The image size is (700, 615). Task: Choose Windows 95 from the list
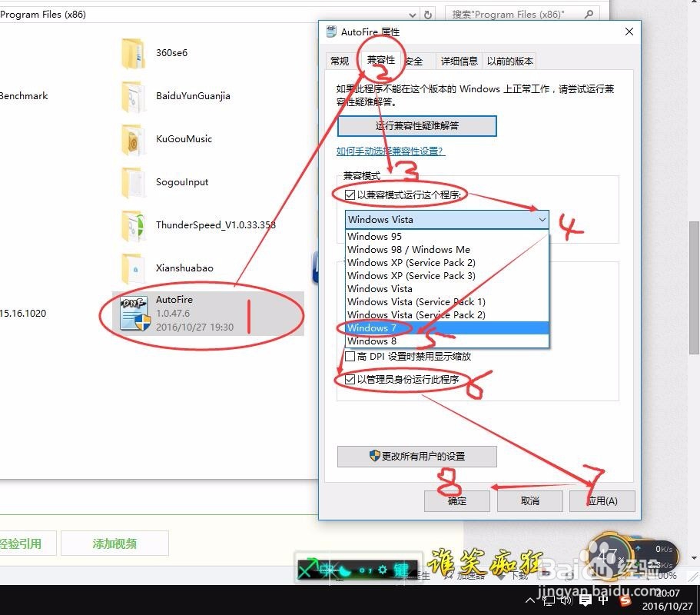[447, 236]
